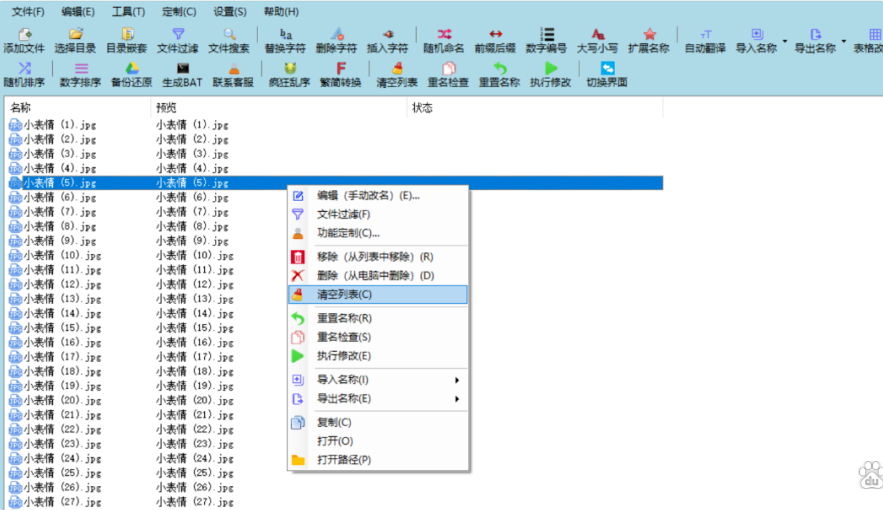The height and width of the screenshot is (510, 883).
Task: Click the 导入名称 toolbar icon
Action: [x=756, y=35]
